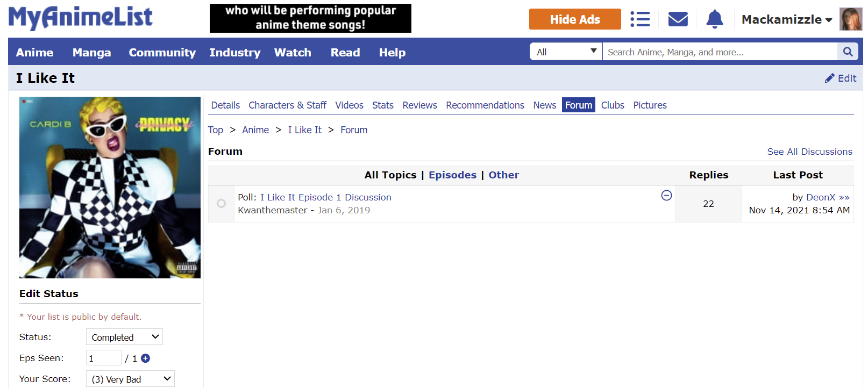Filter topics by Episodes
Viewport: 868px width, 388px height.
452,175
